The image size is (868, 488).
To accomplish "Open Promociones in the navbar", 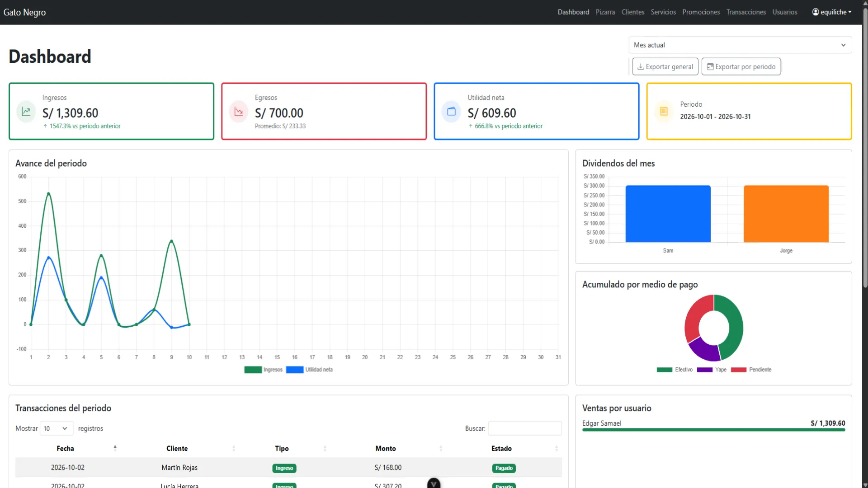I will click(x=701, y=12).
